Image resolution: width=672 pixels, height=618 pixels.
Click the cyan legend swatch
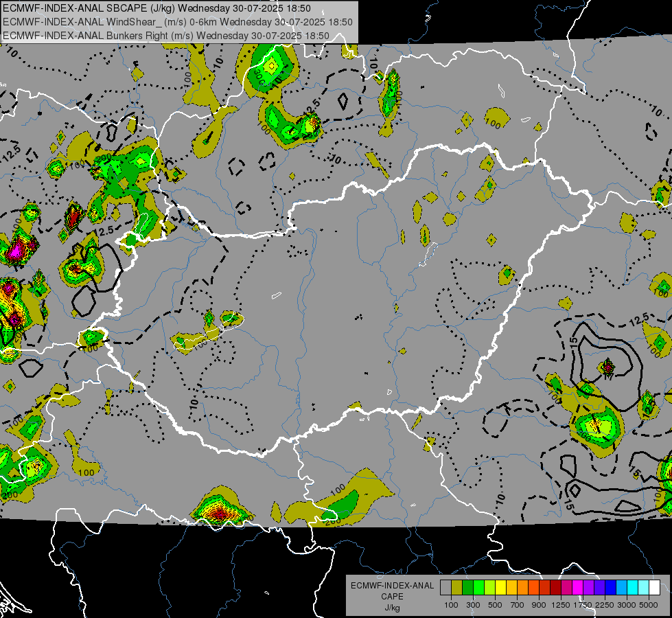click(x=633, y=588)
